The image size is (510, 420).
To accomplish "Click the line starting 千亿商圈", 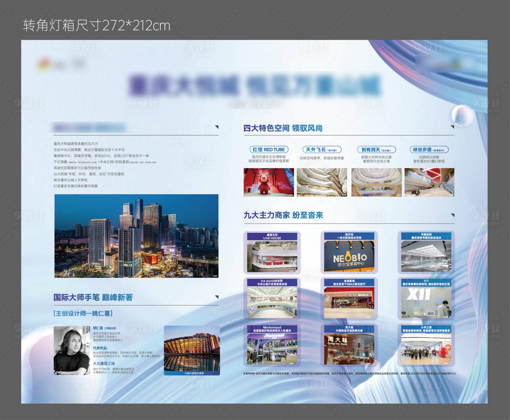I will [105, 162].
